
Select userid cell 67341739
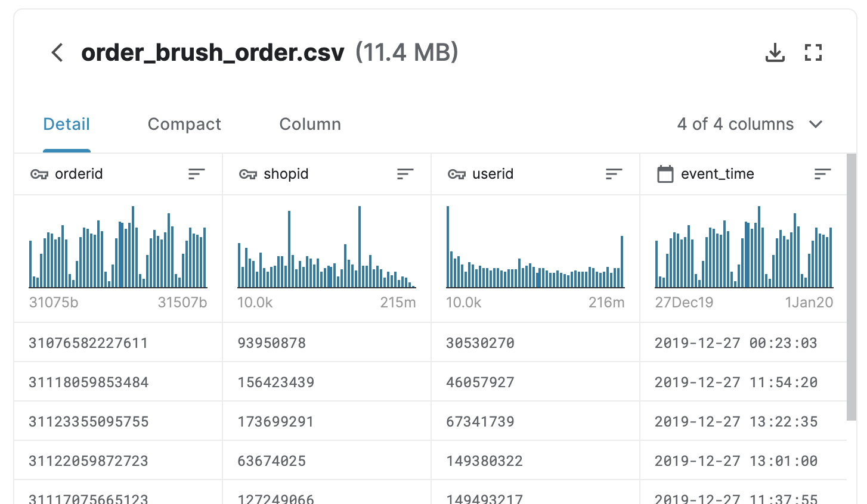point(535,421)
